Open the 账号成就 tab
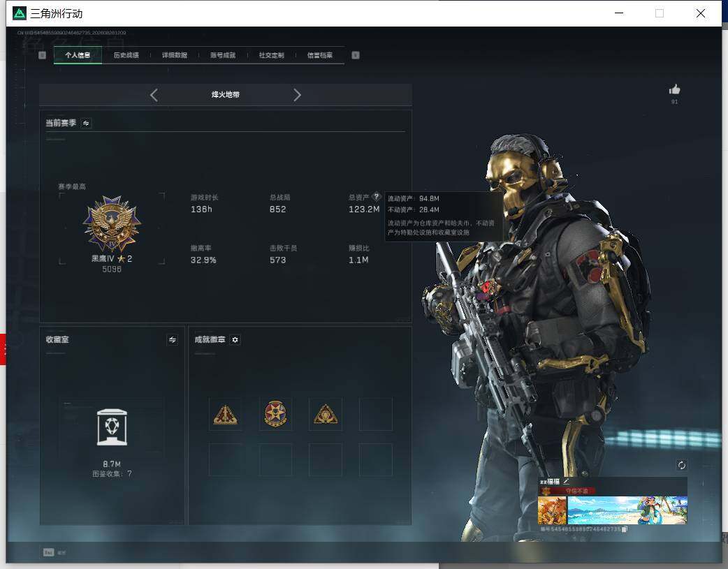Viewport: 728px width, 569px height. [223, 55]
